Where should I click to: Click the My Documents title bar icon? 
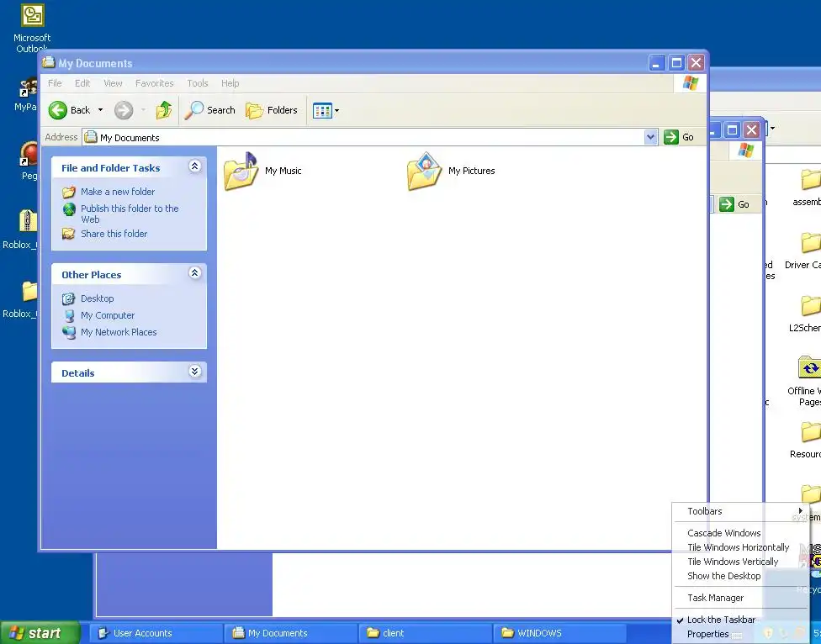(x=49, y=62)
